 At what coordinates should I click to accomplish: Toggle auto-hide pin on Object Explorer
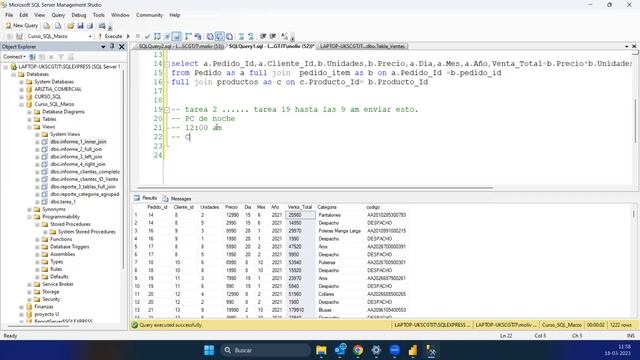[x=112, y=47]
